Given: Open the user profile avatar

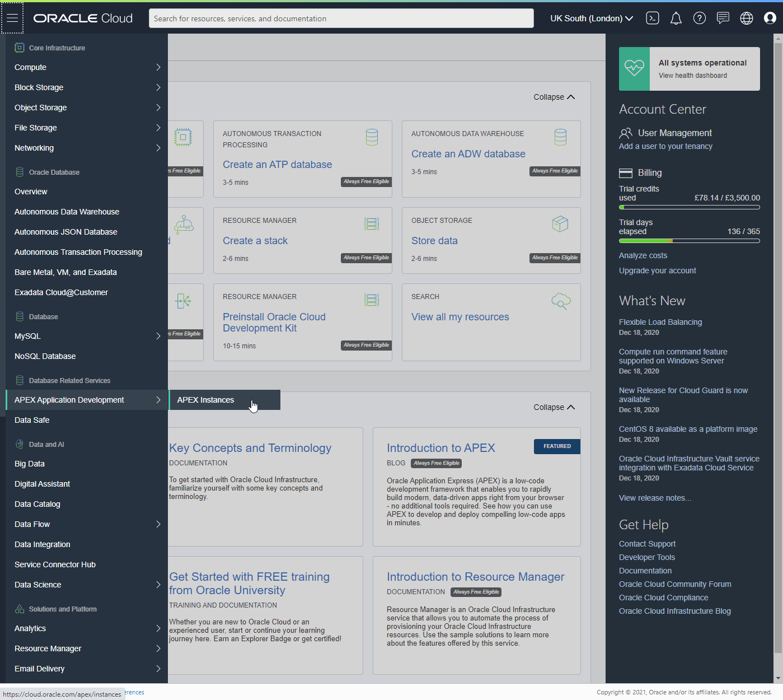Looking at the screenshot, I should coord(770,18).
